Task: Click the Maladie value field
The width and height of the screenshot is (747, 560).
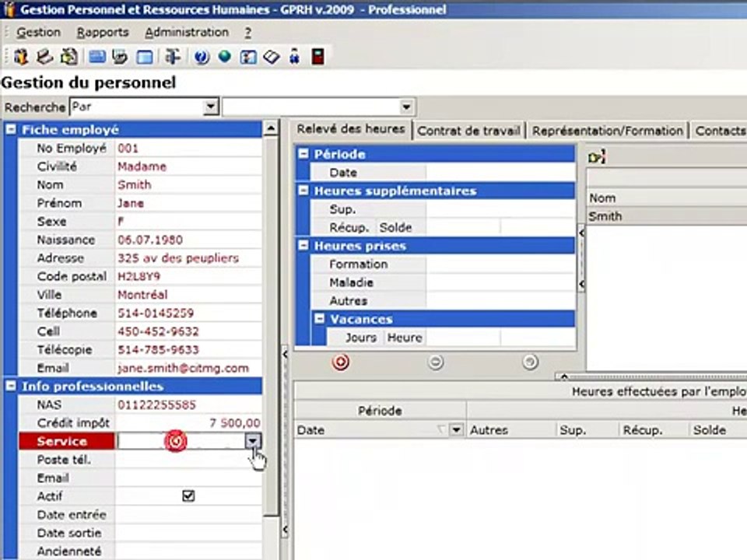Action: tap(500, 282)
